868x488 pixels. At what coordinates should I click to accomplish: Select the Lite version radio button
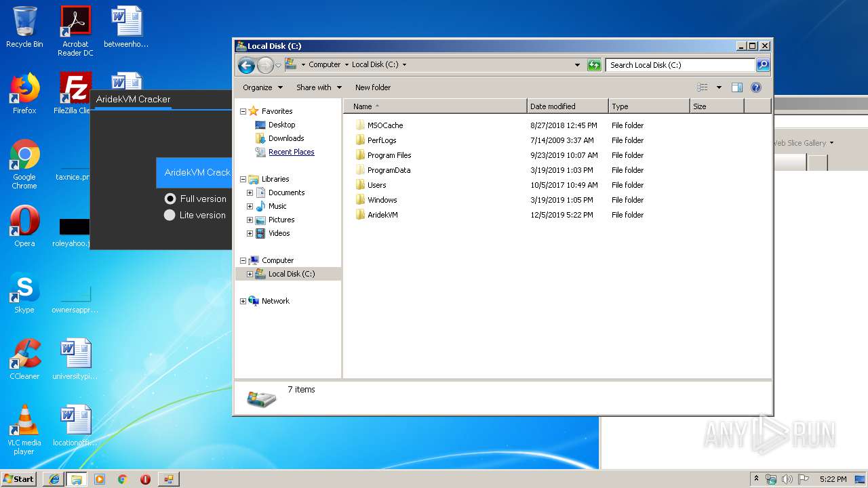point(170,215)
